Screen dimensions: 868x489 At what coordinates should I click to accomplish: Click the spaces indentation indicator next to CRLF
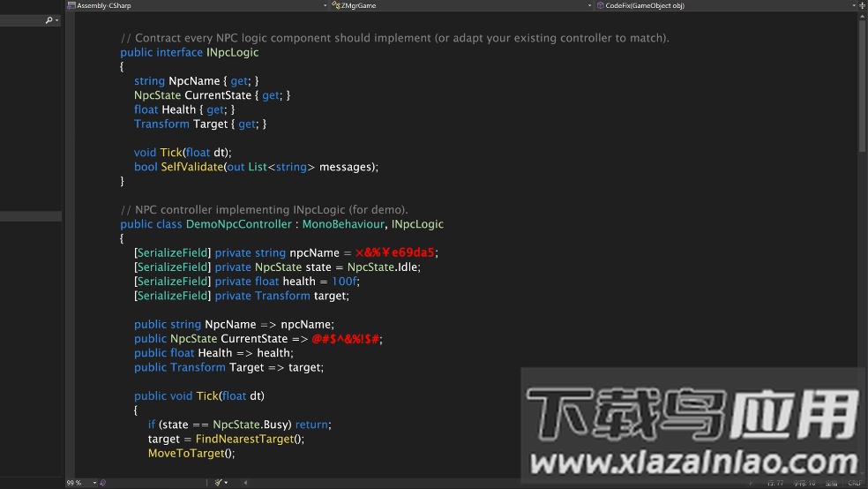click(x=831, y=483)
